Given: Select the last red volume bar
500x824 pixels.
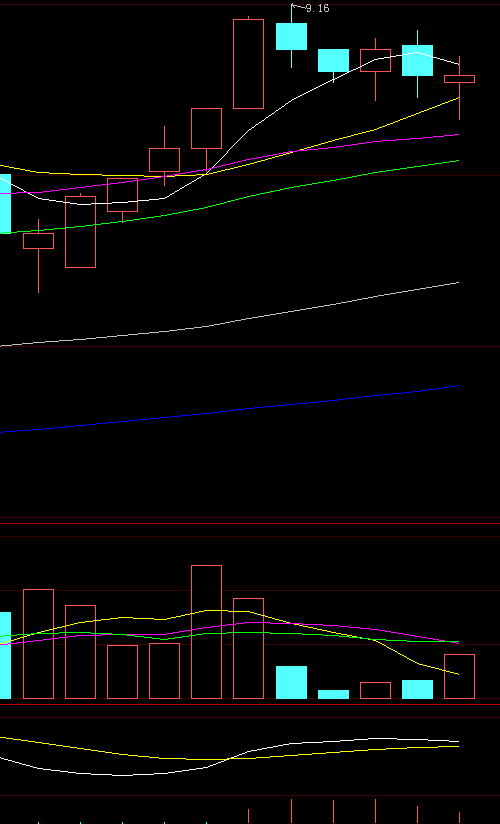Looking at the screenshot, I should (x=460, y=676).
